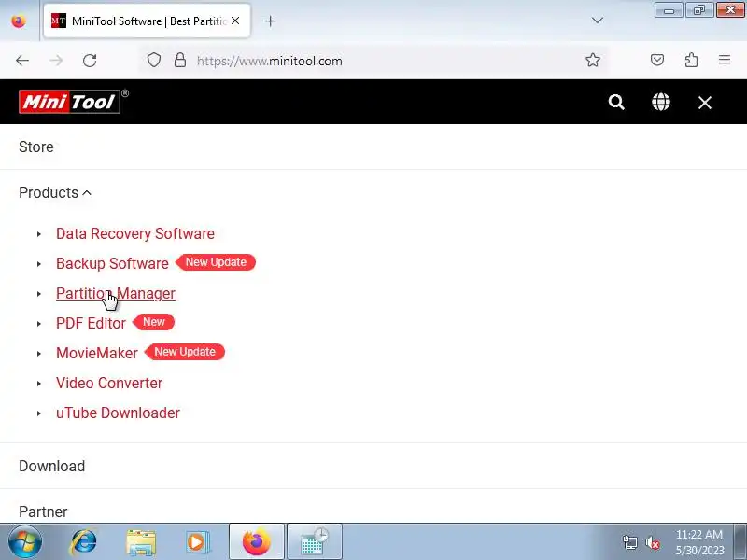Open the Store menu item
747x560 pixels.
coord(36,147)
